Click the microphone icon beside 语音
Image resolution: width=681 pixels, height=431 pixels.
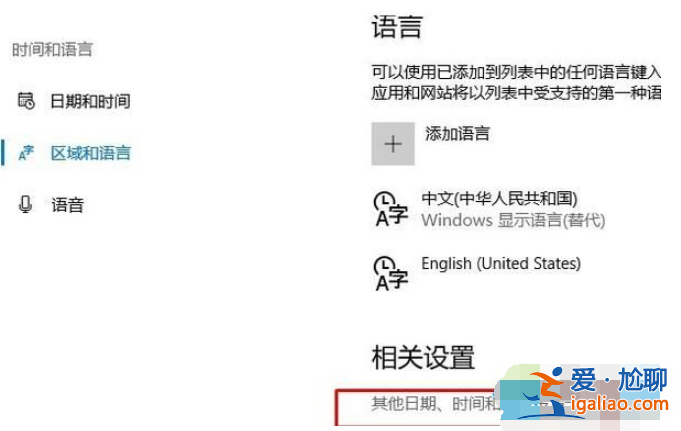click(x=26, y=204)
